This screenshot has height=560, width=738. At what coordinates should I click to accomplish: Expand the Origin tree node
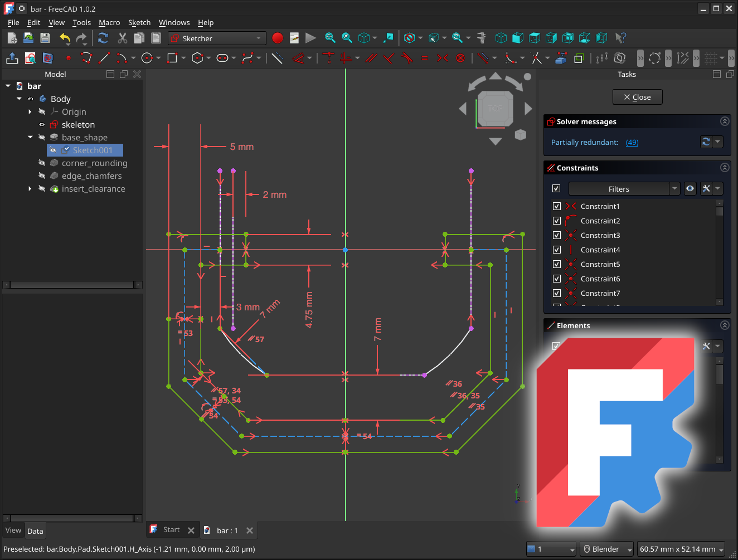30,111
